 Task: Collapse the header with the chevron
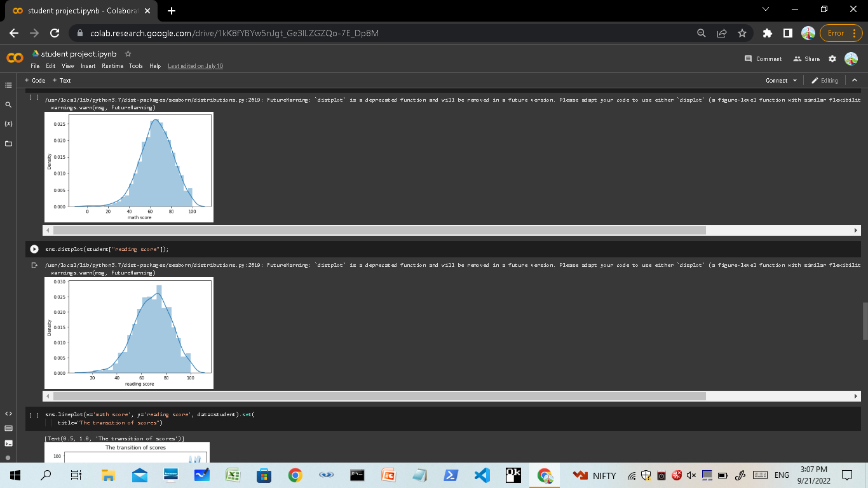[854, 81]
